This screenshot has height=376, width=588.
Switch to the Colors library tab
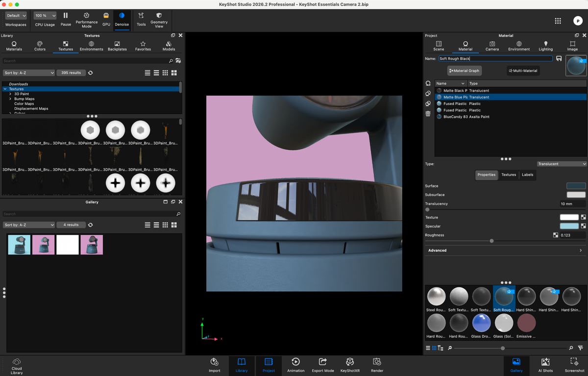click(x=40, y=46)
